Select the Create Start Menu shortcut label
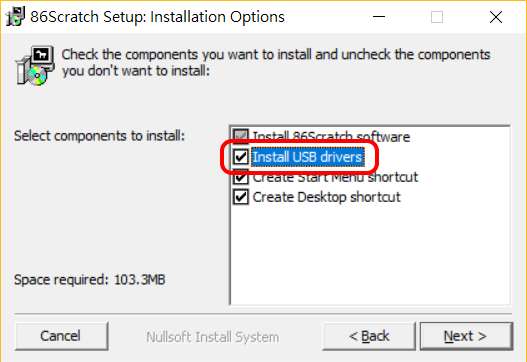 coord(335,177)
